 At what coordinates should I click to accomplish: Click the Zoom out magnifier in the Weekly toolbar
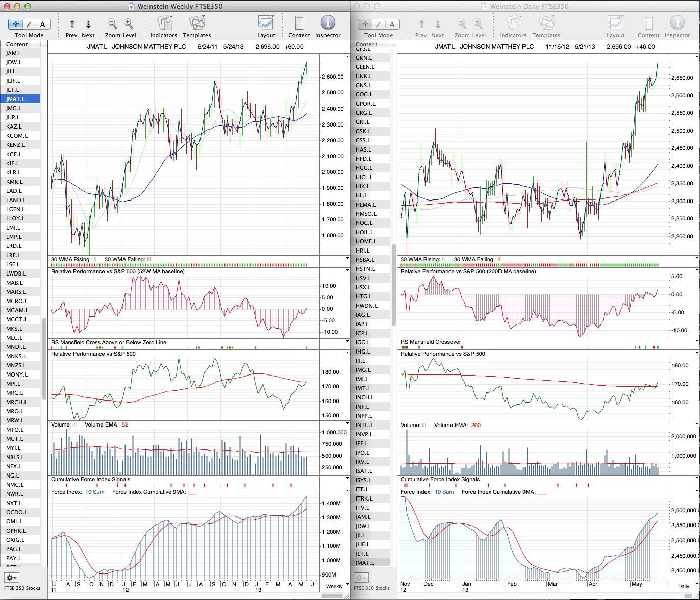112,23
